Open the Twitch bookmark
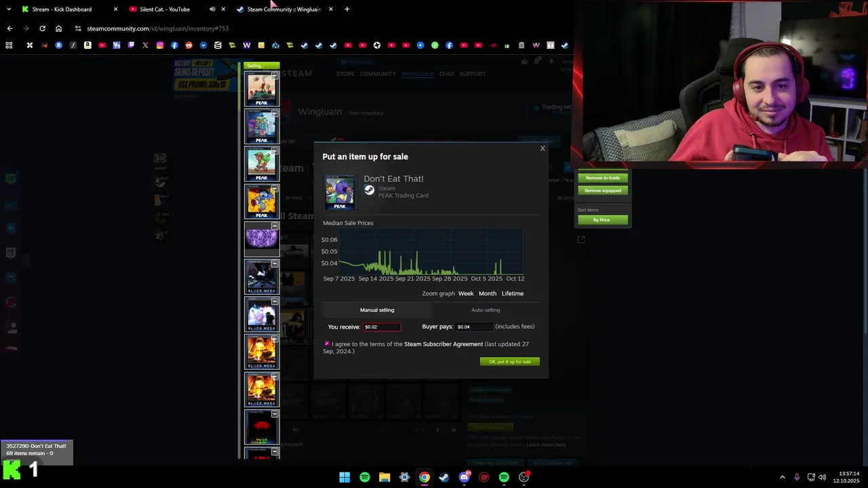 131,45
